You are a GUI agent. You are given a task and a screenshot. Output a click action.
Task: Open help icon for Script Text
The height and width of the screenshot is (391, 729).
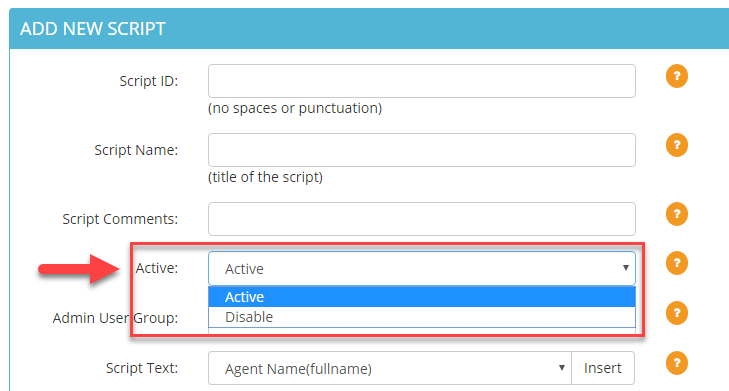click(676, 363)
